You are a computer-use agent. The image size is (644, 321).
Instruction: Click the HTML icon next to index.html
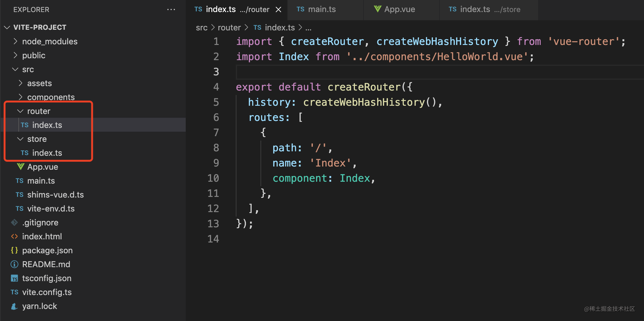pos(14,236)
